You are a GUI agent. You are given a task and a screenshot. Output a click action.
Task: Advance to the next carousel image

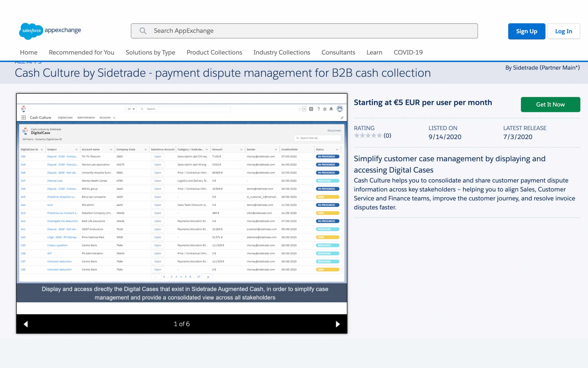pos(338,324)
